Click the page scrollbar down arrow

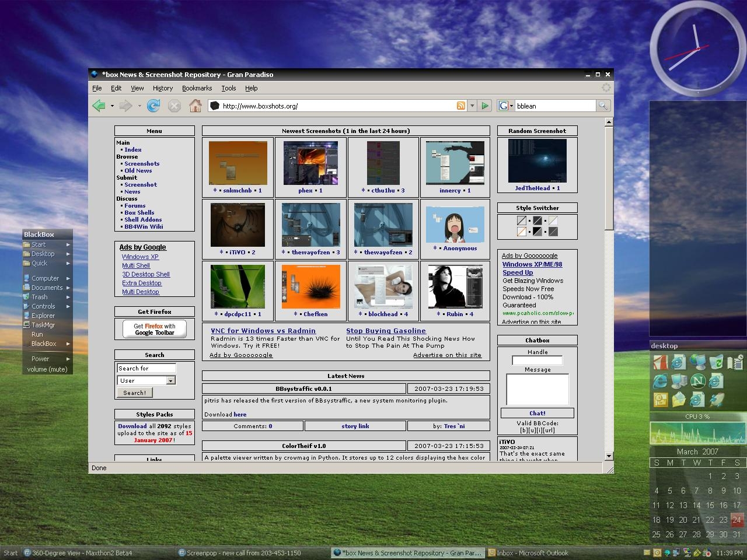click(x=609, y=456)
